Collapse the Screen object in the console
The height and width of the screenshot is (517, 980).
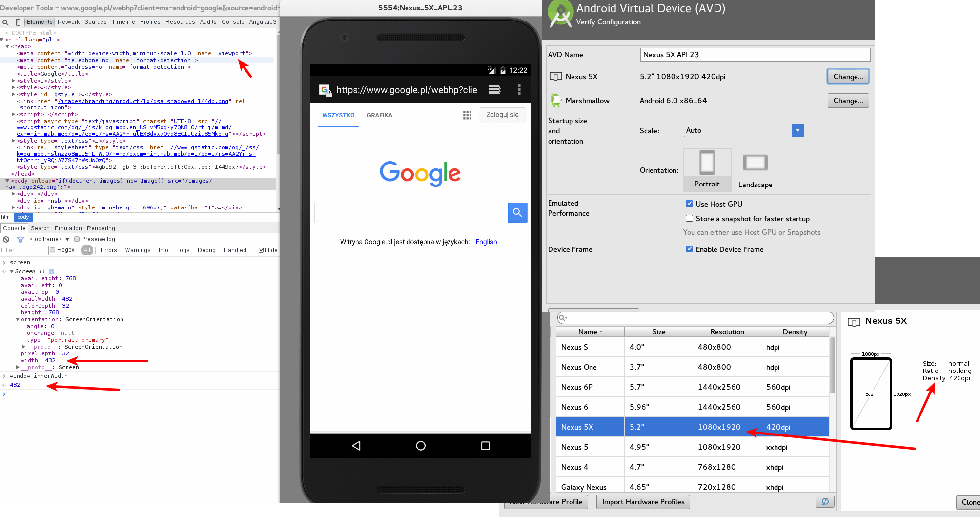point(12,271)
